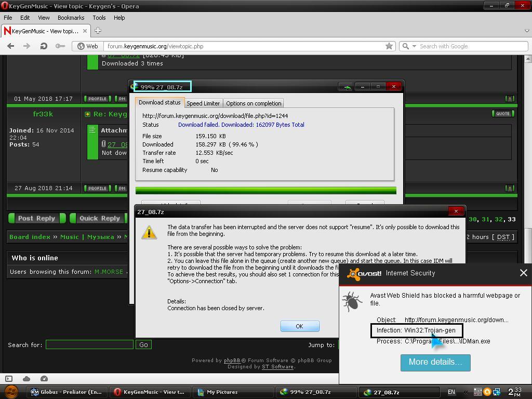Screen dimensions: 532x399
Task: Click the warning triangle icon in the dialog
Action: [149, 232]
